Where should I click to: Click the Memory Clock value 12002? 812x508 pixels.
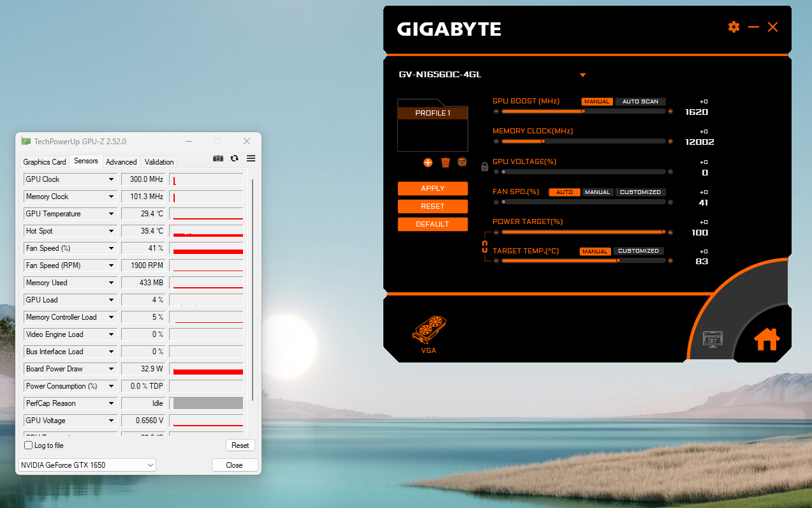699,142
